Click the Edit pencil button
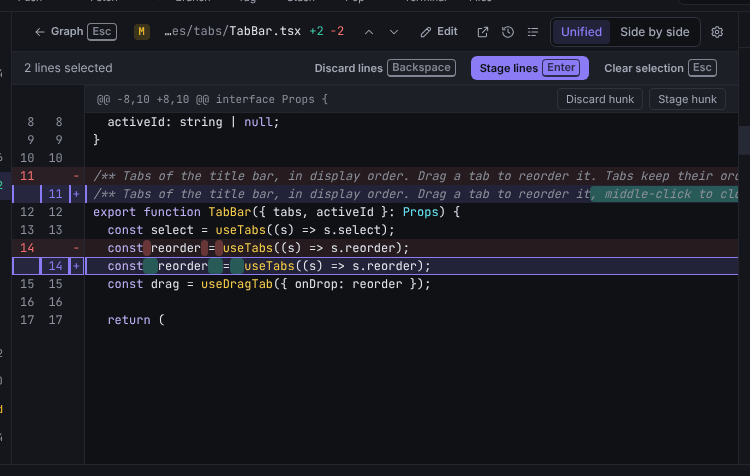Viewport: 750px width, 476px height. click(439, 32)
